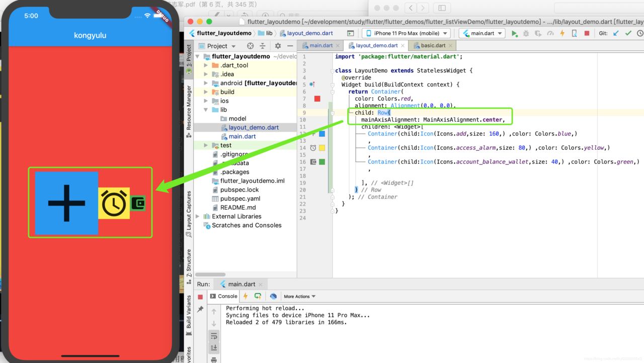Click the down arrow in console gutter

pos(214,324)
